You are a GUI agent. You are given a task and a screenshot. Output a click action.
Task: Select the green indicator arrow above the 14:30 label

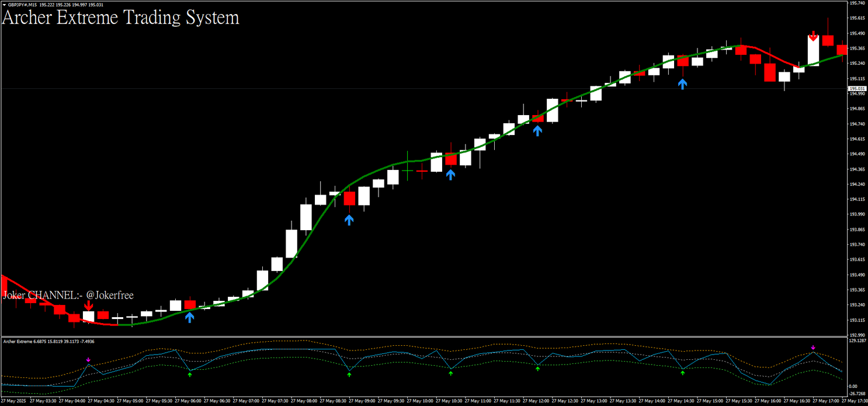pos(682,372)
